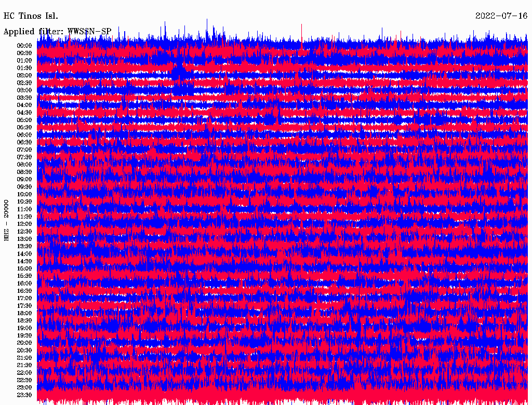Select the 06:30 time label
This screenshot has width=532, height=405.
(x=24, y=142)
